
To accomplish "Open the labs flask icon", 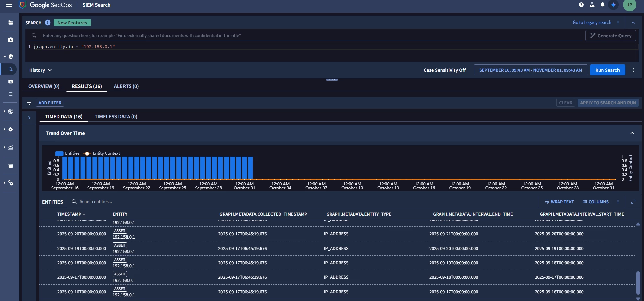I will click(592, 5).
